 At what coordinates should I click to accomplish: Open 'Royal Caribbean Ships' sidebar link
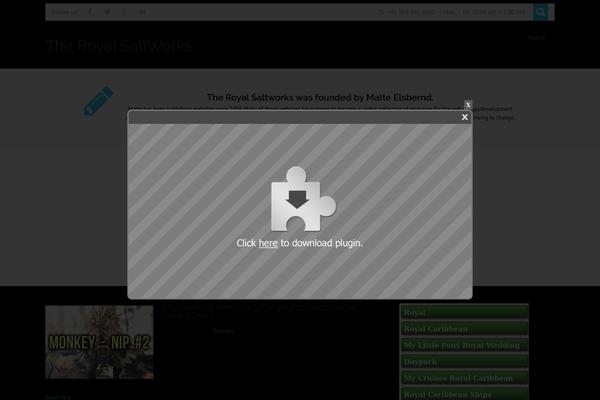(x=464, y=394)
